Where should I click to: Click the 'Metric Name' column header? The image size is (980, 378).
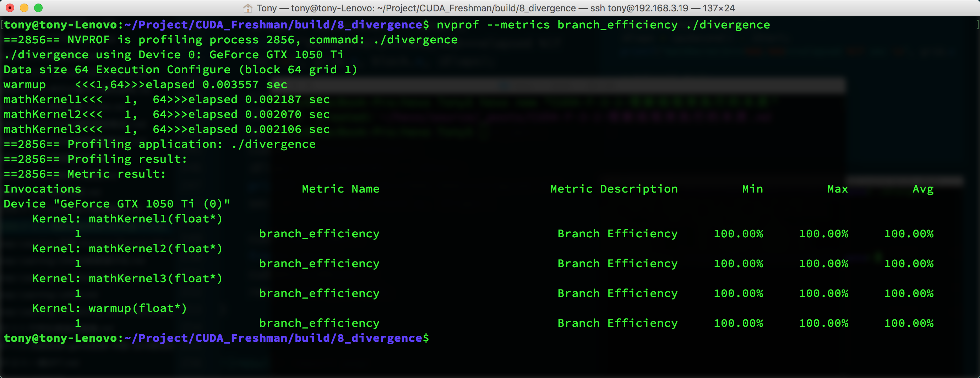tap(340, 189)
